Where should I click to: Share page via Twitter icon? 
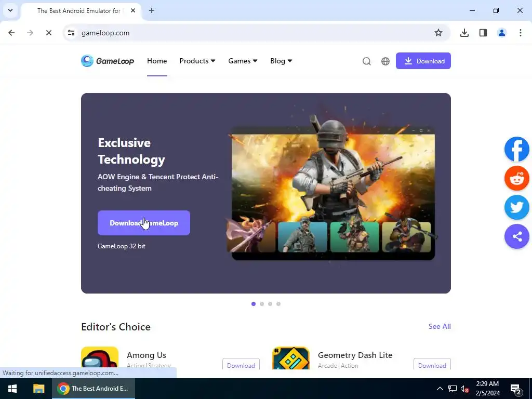click(517, 207)
